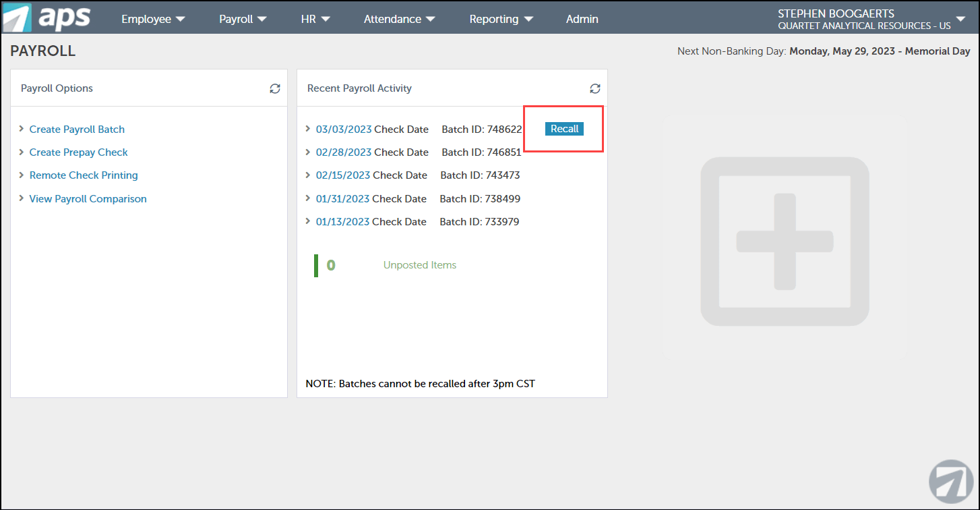
Task: Open Remote Check Printing
Action: click(x=84, y=175)
